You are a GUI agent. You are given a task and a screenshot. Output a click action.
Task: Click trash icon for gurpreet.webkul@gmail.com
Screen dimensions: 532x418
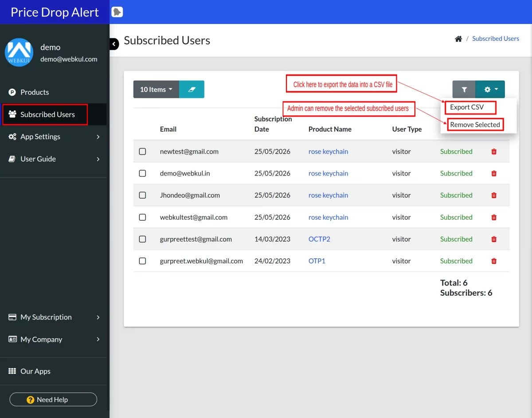[494, 261]
